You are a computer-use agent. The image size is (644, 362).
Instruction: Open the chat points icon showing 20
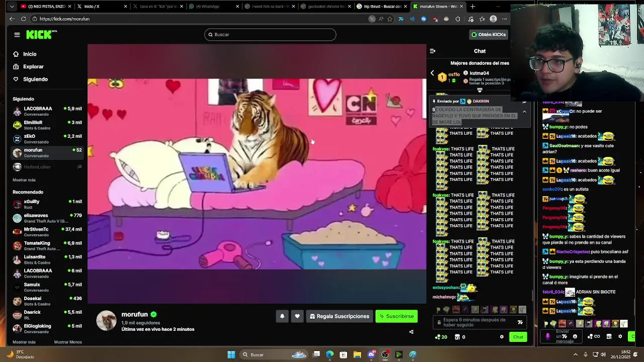coord(441,337)
